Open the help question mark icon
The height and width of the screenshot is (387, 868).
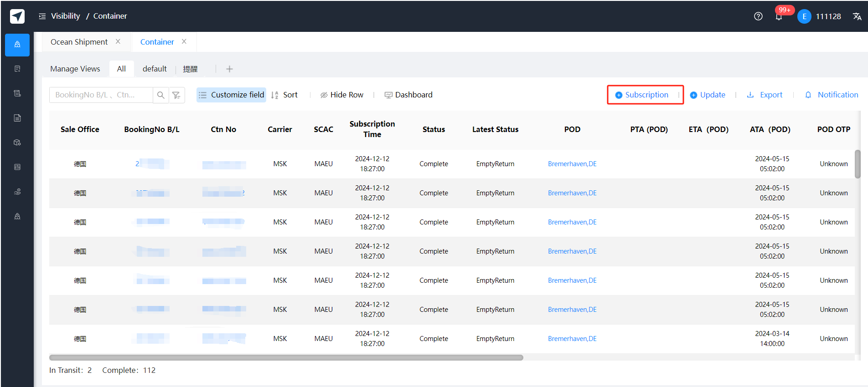(758, 16)
